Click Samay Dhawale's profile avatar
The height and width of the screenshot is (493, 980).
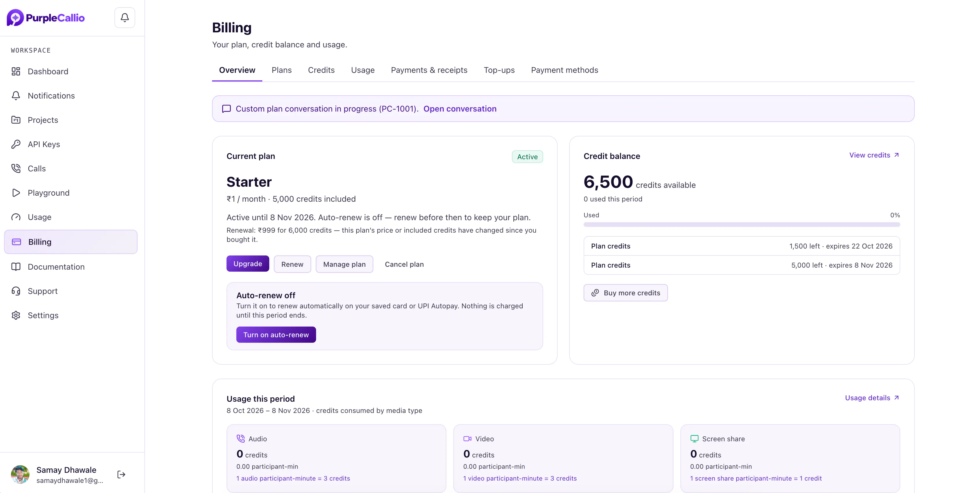tap(20, 474)
